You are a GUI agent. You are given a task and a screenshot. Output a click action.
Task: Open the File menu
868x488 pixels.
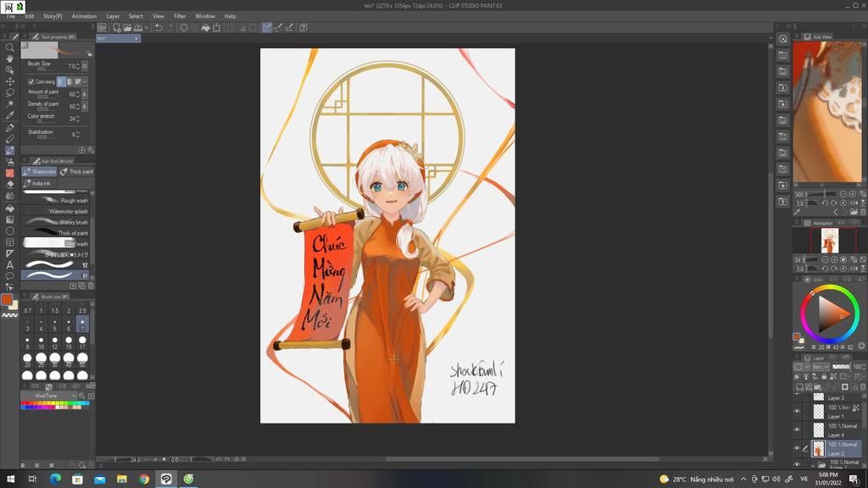[x=10, y=16]
